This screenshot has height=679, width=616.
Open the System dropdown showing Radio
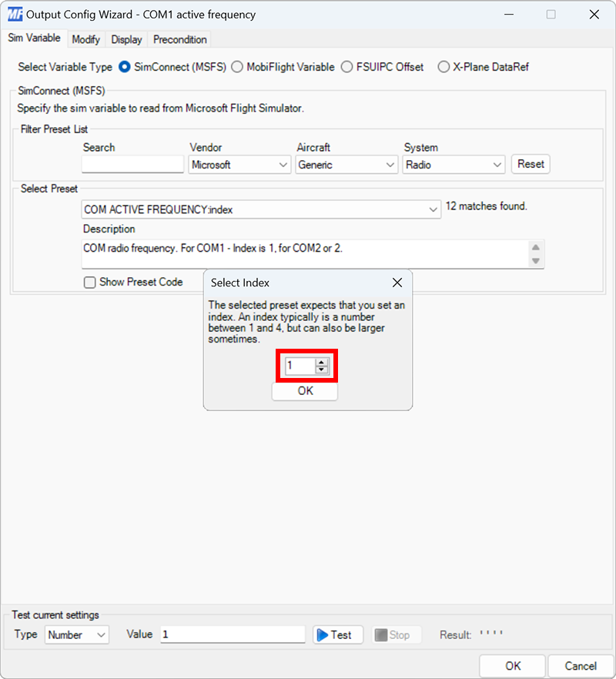[x=498, y=164]
